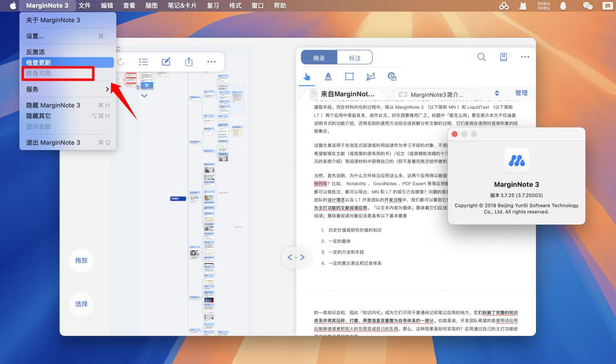This screenshot has width=616, height=364.
Task: Choose 检查更新 menu entry
Action: point(68,62)
